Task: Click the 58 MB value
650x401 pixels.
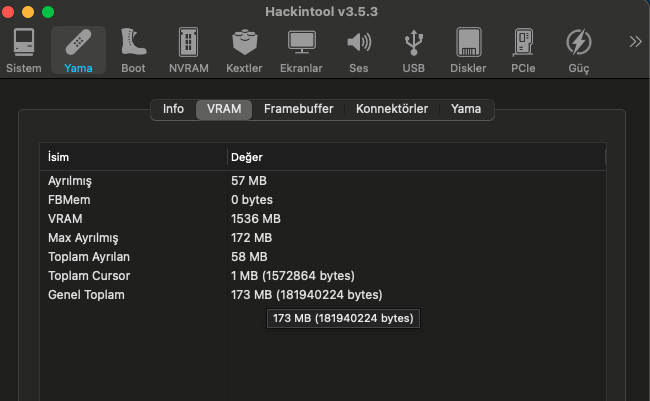Action: [249, 257]
